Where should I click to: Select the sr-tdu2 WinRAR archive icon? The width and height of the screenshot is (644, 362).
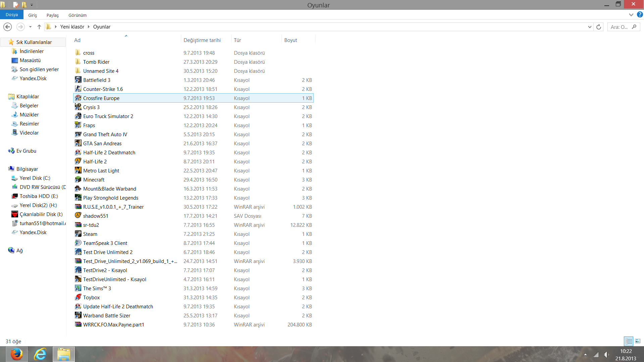[78, 225]
